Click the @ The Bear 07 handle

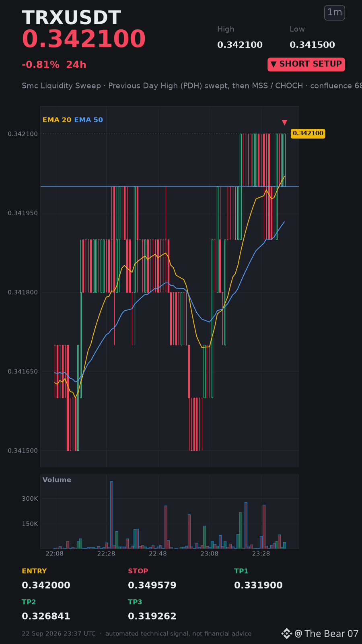[326, 634]
